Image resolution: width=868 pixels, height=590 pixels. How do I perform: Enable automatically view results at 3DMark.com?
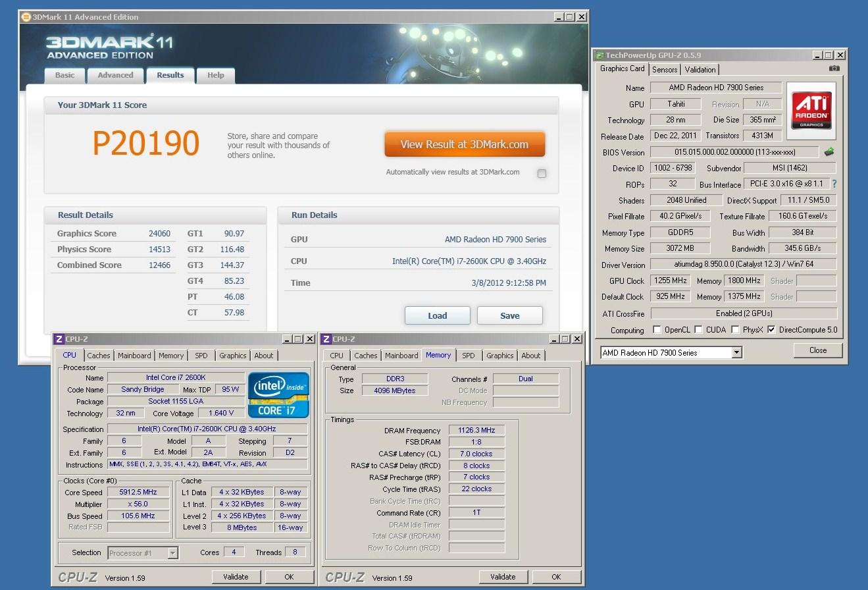(x=542, y=173)
